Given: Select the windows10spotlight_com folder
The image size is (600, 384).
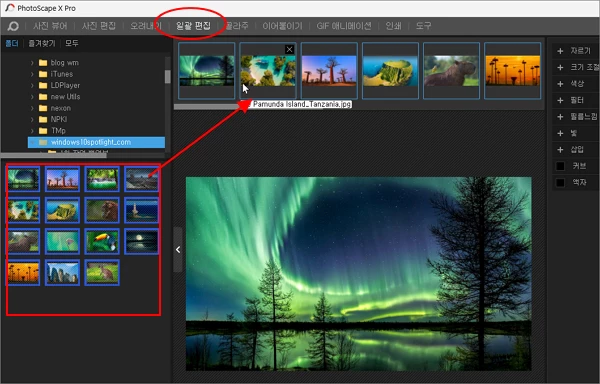Looking at the screenshot, I should click(96, 142).
